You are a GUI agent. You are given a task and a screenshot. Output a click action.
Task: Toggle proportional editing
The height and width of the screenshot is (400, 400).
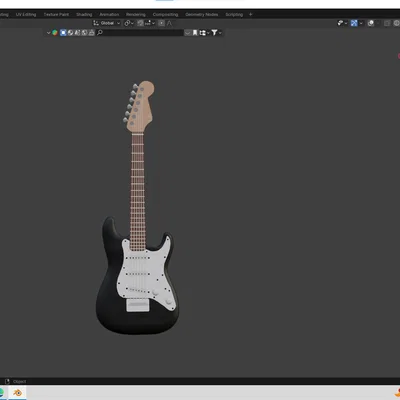[x=161, y=23]
